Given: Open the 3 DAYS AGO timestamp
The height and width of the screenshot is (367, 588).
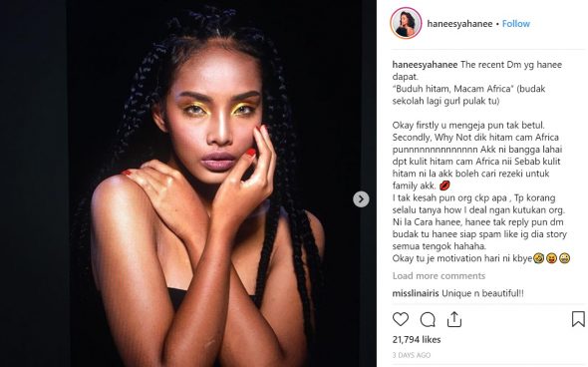Looking at the screenshot, I should click(x=412, y=355).
